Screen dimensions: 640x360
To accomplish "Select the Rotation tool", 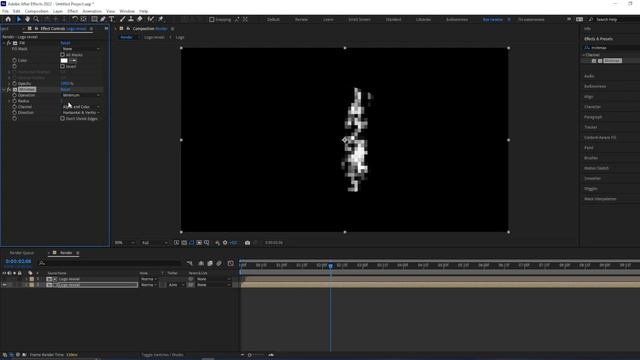I will [75, 19].
